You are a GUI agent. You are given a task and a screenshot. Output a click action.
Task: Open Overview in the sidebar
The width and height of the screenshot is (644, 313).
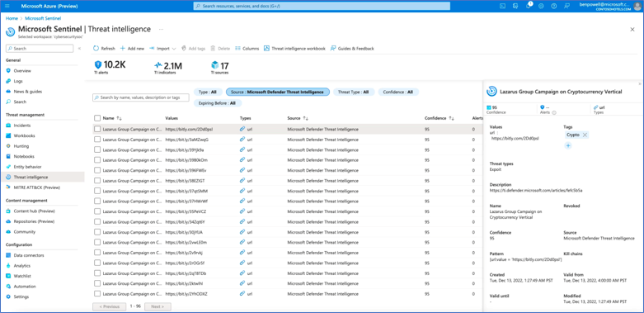[22, 71]
